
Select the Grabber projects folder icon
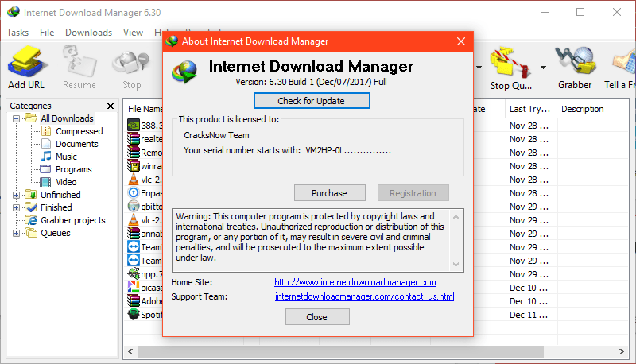(31, 219)
